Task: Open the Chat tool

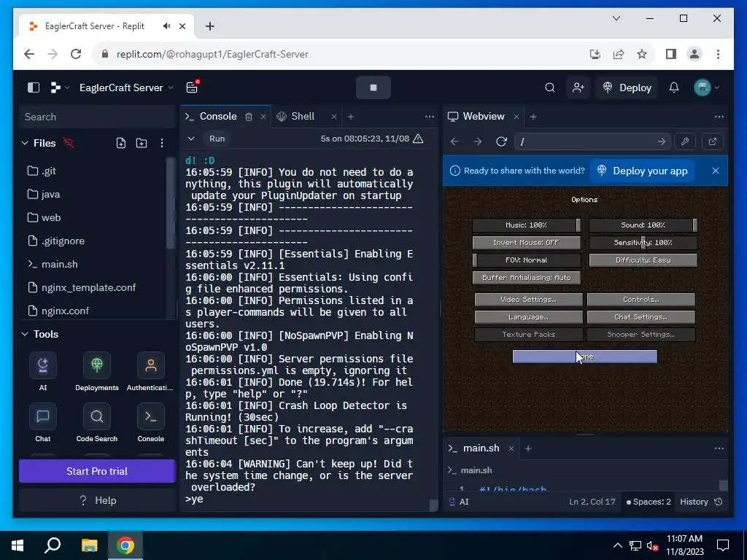Action: (x=43, y=422)
